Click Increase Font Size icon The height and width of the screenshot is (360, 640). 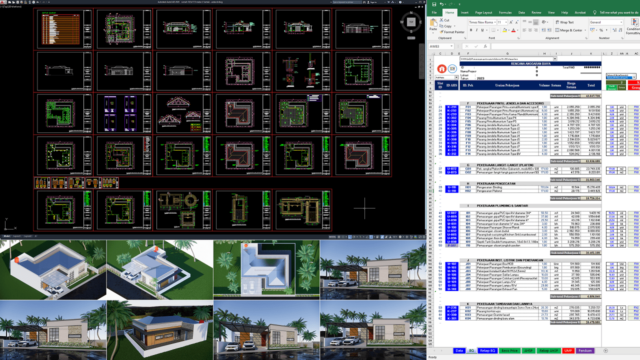(x=511, y=22)
